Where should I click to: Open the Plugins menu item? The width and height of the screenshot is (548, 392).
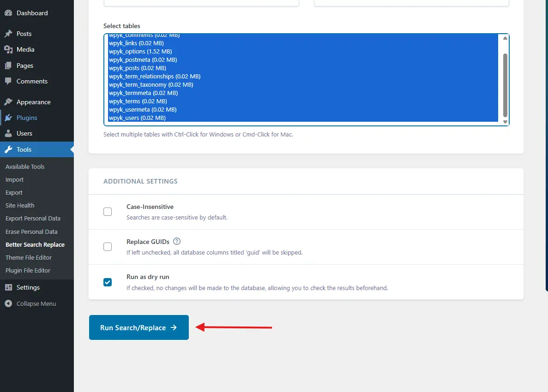(36, 118)
